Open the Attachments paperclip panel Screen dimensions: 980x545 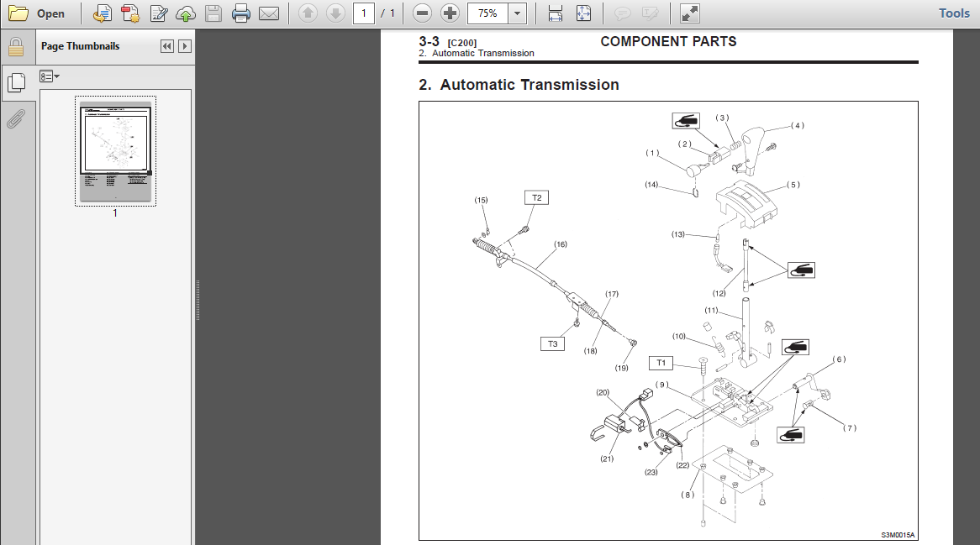[16, 118]
